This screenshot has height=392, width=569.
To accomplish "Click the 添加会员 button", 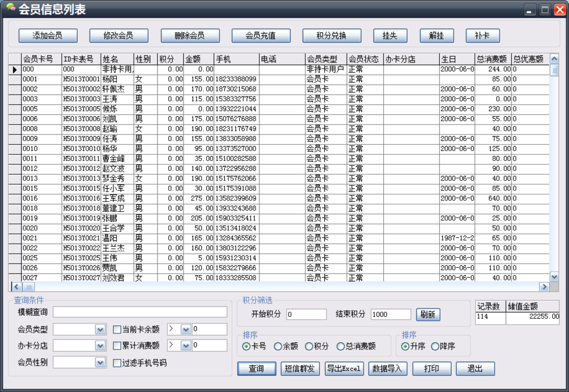I will click(x=48, y=36).
